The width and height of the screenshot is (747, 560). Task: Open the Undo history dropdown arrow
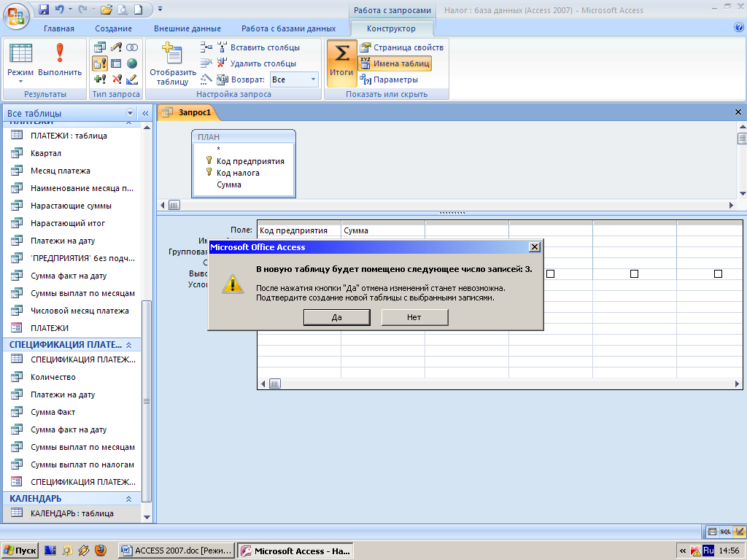(x=70, y=9)
